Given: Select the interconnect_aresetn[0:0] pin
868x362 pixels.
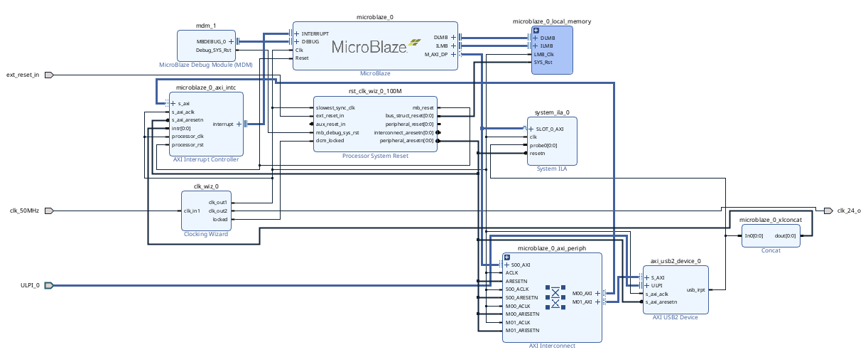Looking at the screenshot, I should coord(403,132).
